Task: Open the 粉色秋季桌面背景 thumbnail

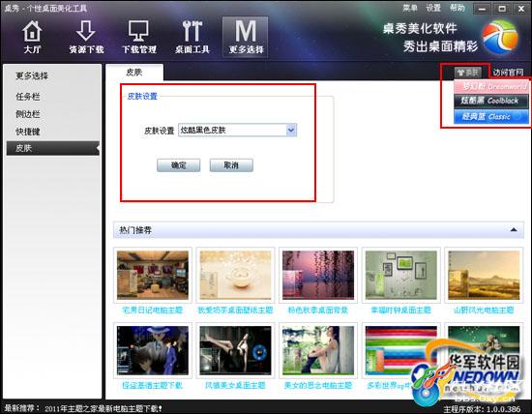Action: pyautogui.click(x=318, y=276)
